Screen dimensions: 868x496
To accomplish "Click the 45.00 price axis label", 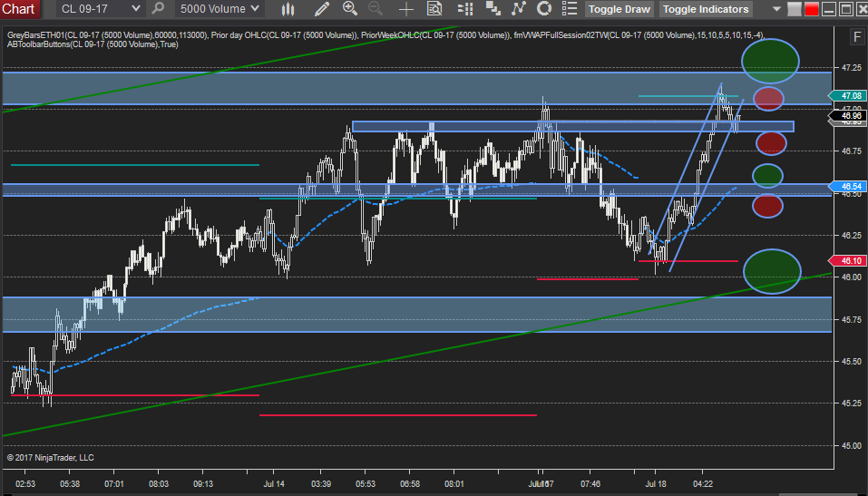I will [851, 445].
